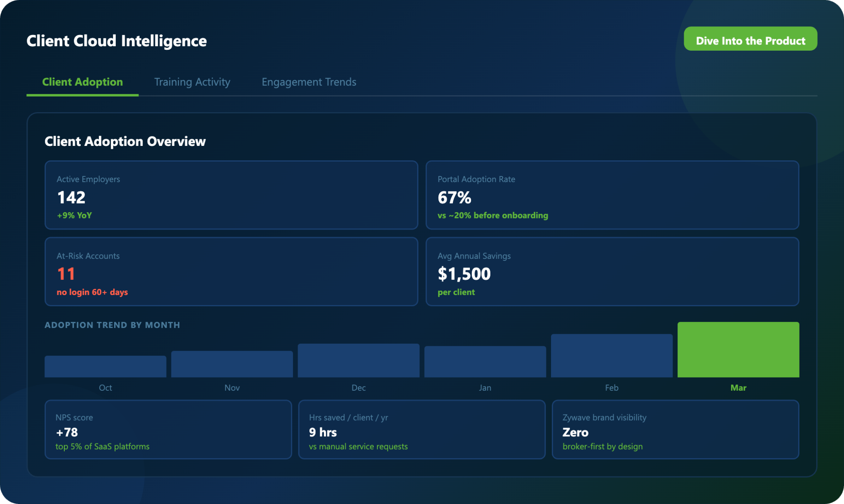This screenshot has height=504, width=844.
Task: Click the Mar month label
Action: [738, 388]
